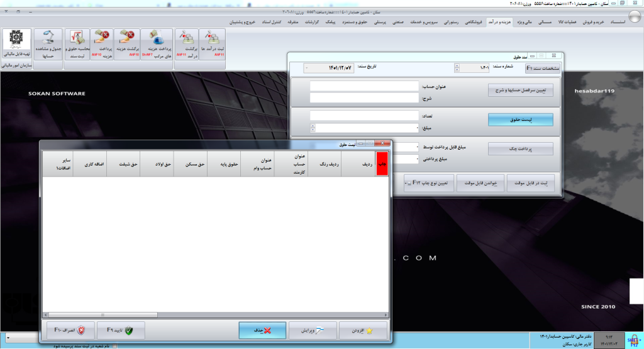Image resolution: width=644 pixels, height=349 pixels.
Task: Click the اضافه کاری column header
Action: [90, 164]
